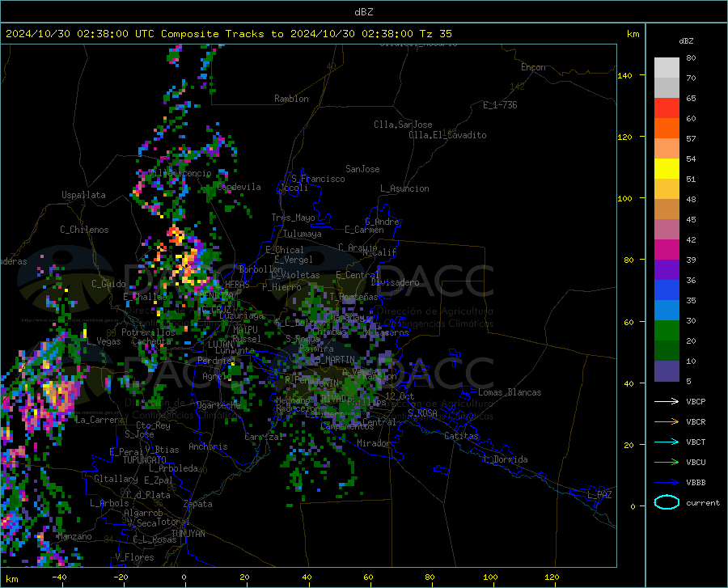The height and width of the screenshot is (588, 728).
Task: Click the '120' tick on horizontal km axis
Action: pyautogui.click(x=552, y=577)
